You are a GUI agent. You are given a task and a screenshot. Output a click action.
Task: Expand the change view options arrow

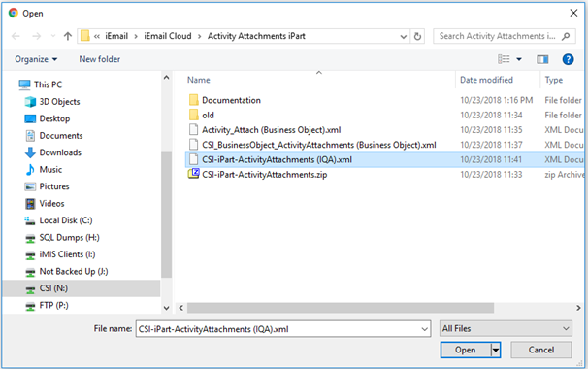pyautogui.click(x=519, y=59)
